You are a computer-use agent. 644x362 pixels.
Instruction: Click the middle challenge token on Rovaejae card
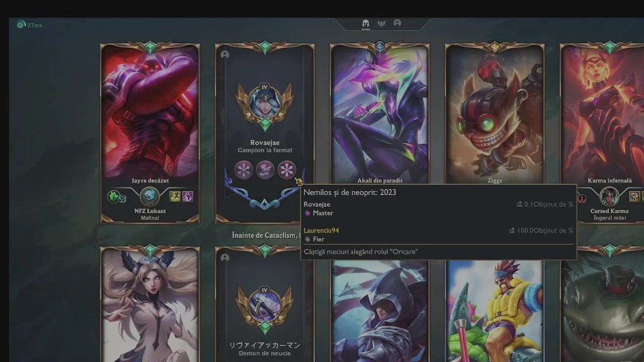tap(265, 170)
